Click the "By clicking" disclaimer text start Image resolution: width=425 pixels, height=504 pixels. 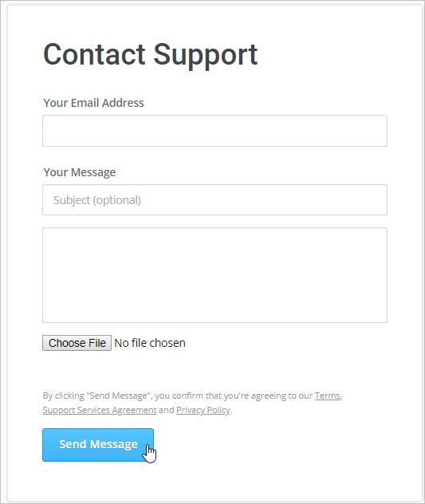coord(63,396)
